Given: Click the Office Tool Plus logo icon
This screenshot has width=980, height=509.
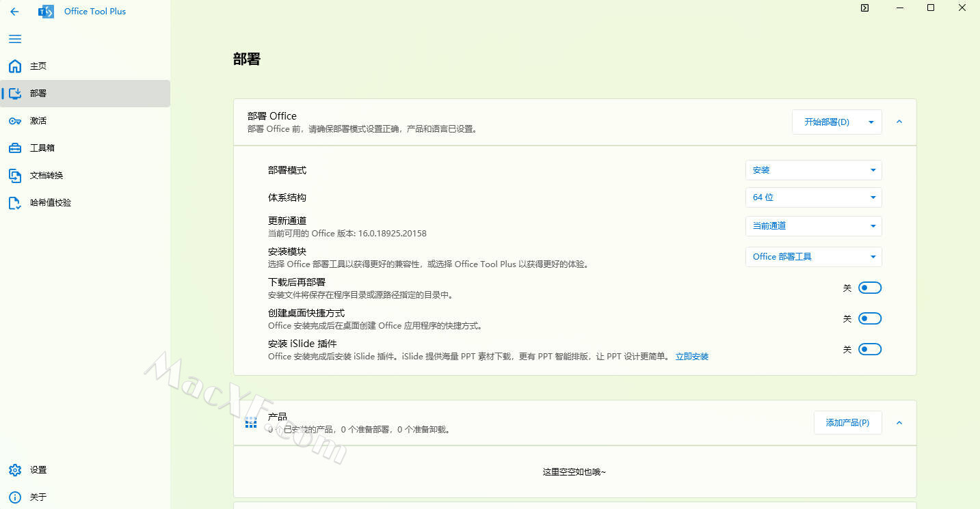Looking at the screenshot, I should point(46,12).
